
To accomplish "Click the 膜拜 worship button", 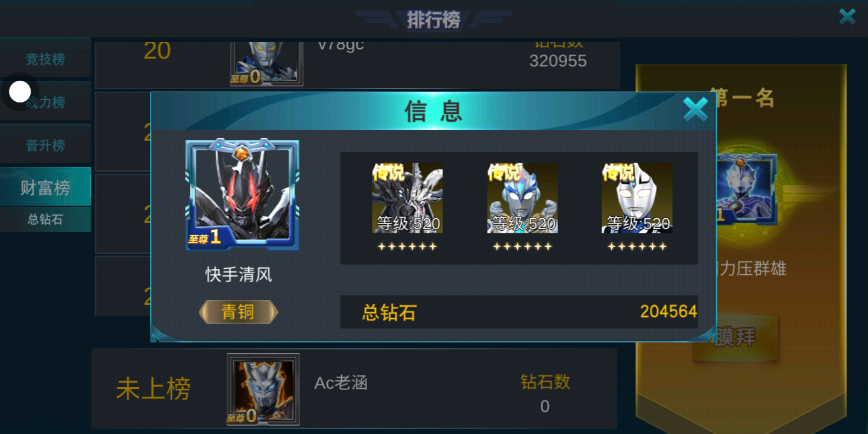I will (x=735, y=338).
